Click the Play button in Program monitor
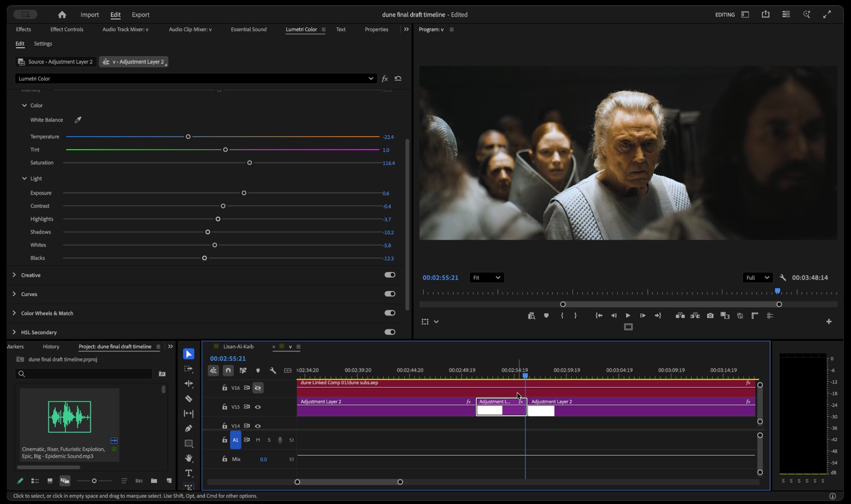This screenshot has height=504, width=851. click(x=628, y=316)
